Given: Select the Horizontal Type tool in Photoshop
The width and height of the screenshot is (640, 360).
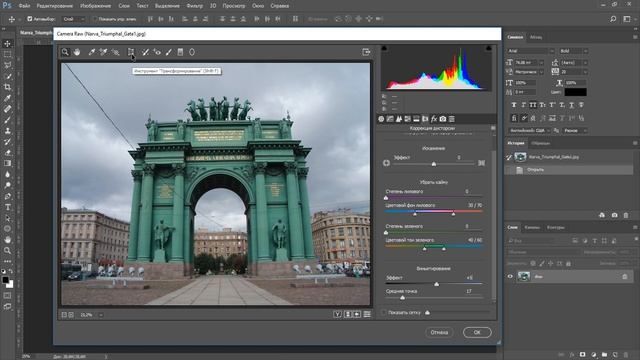Looking at the screenshot, I should click(x=7, y=207).
